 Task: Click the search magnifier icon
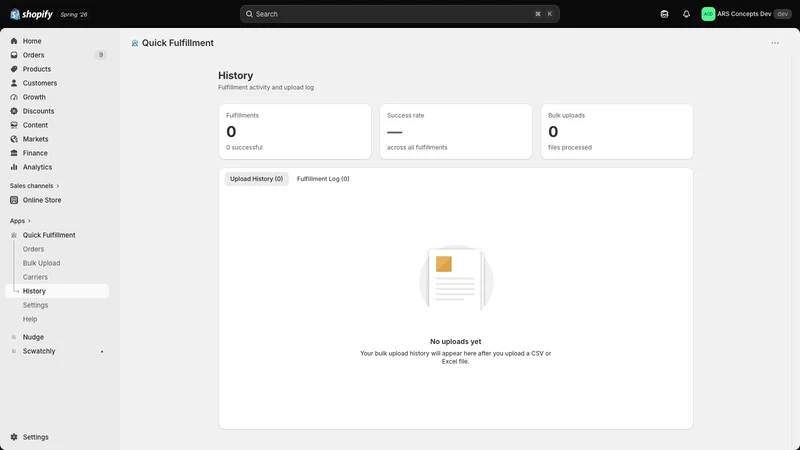249,14
